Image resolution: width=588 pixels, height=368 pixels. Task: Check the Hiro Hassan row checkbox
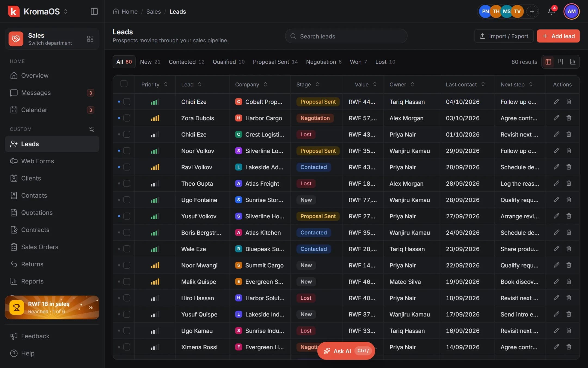click(127, 298)
